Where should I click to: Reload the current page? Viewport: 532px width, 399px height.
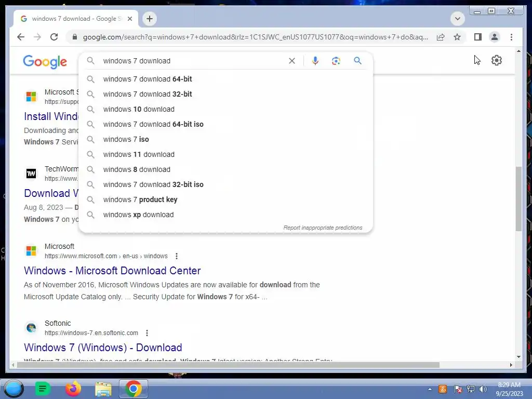pyautogui.click(x=54, y=37)
